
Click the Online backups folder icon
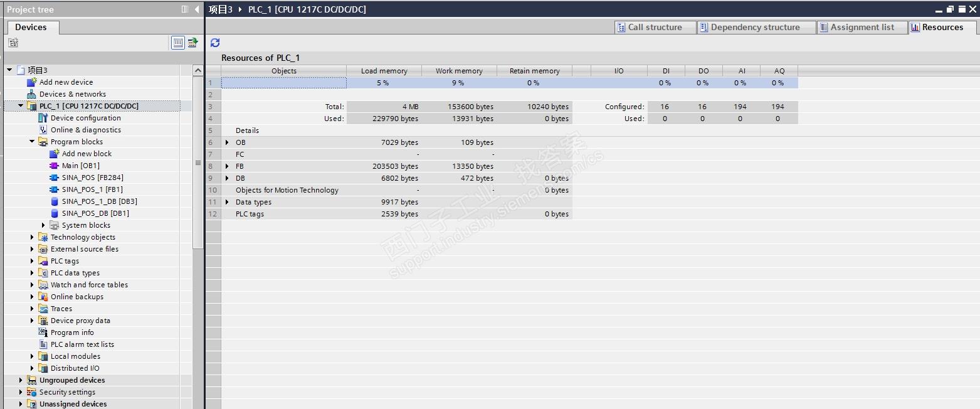tap(43, 297)
